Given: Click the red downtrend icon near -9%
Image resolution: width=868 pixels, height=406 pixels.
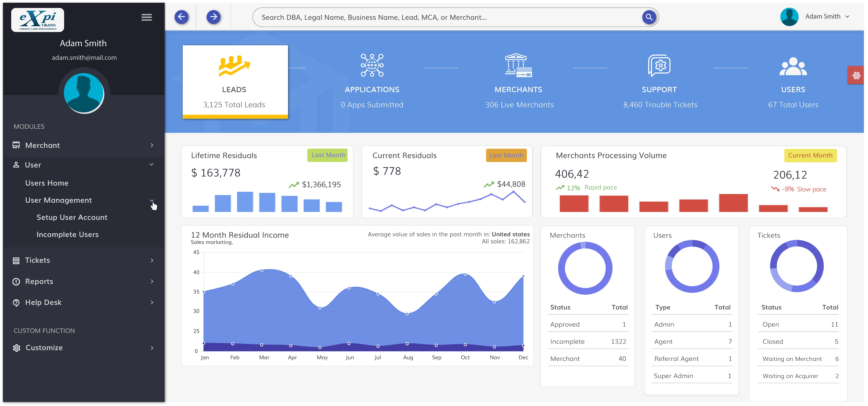Looking at the screenshot, I should click(x=775, y=189).
